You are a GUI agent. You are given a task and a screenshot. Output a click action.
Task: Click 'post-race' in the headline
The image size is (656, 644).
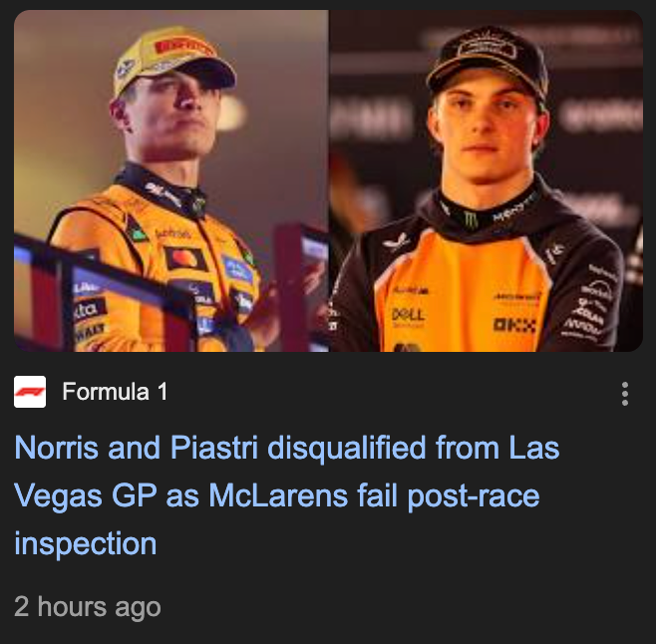[473, 495]
